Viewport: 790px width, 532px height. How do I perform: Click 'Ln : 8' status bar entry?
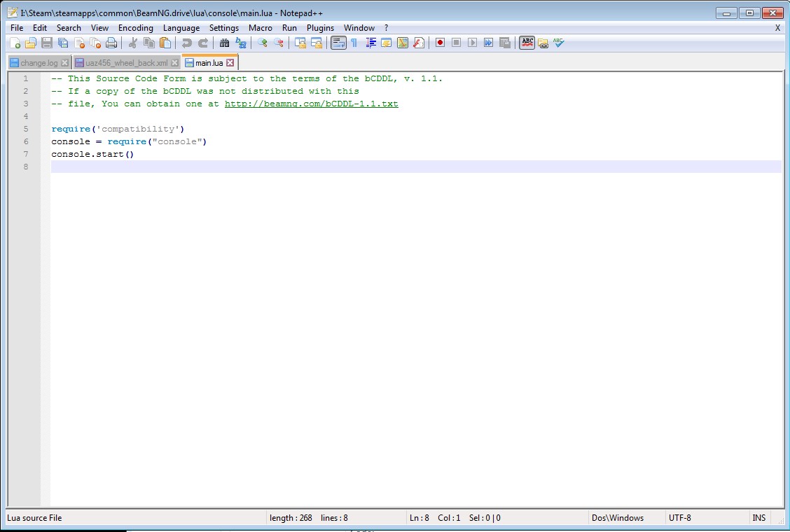click(420, 518)
